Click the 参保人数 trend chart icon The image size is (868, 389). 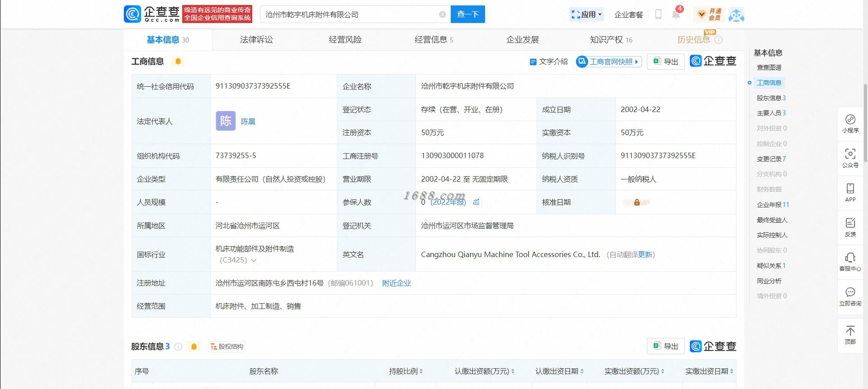point(476,202)
